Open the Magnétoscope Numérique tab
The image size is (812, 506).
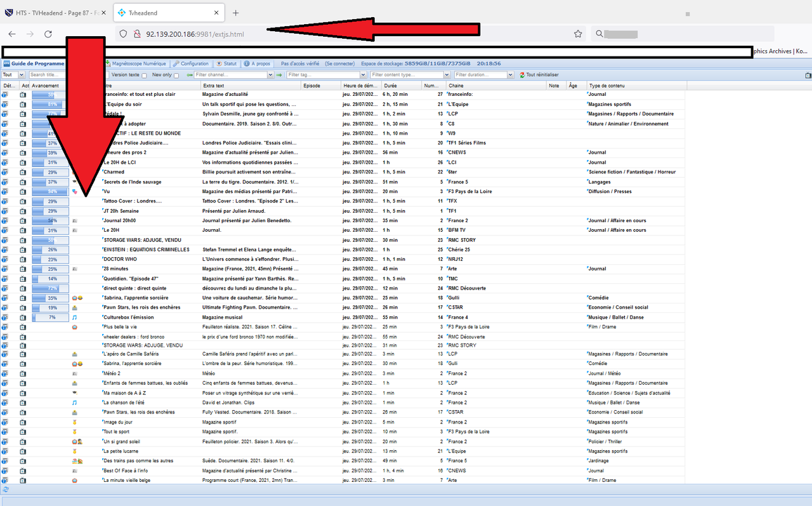click(x=136, y=63)
